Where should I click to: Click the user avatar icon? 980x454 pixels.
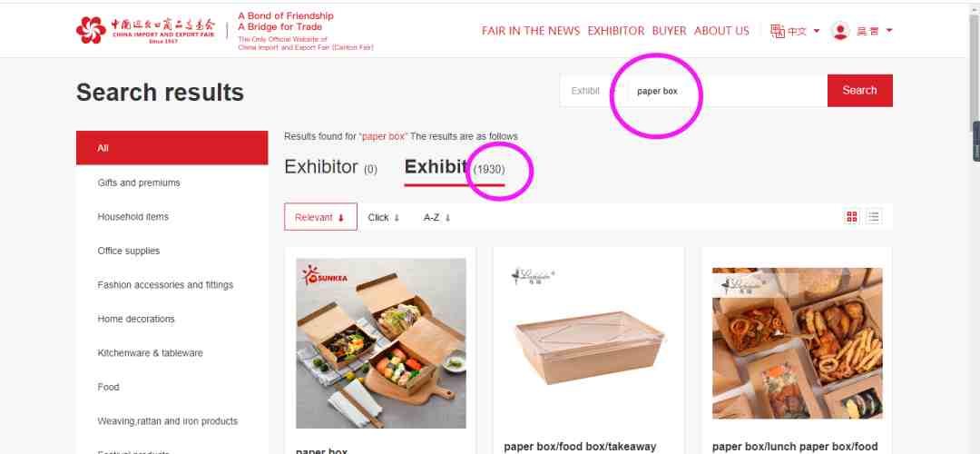[840, 31]
